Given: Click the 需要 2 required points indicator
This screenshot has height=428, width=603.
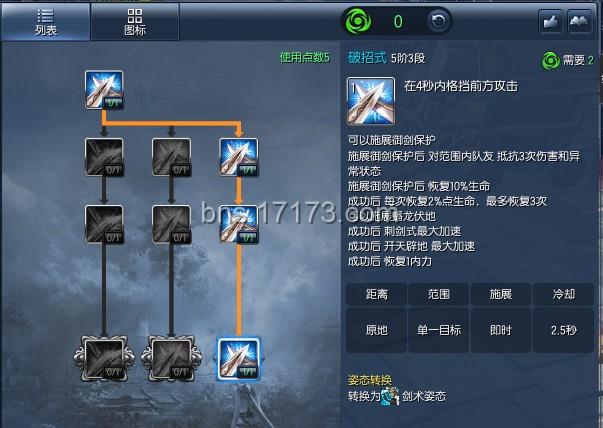Looking at the screenshot, I should pos(568,60).
